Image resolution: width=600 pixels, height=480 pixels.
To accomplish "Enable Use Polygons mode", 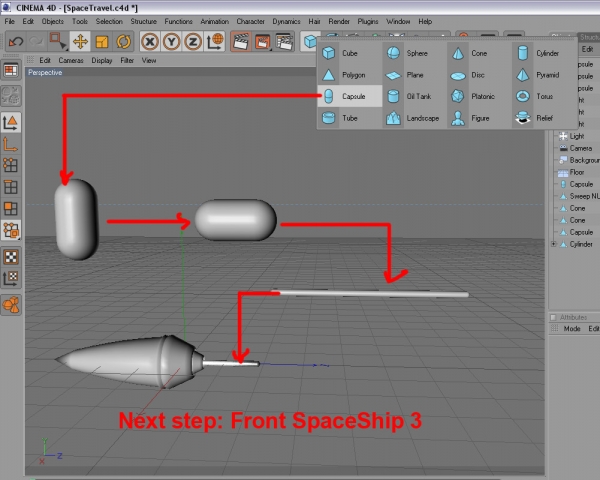I will coord(11,209).
